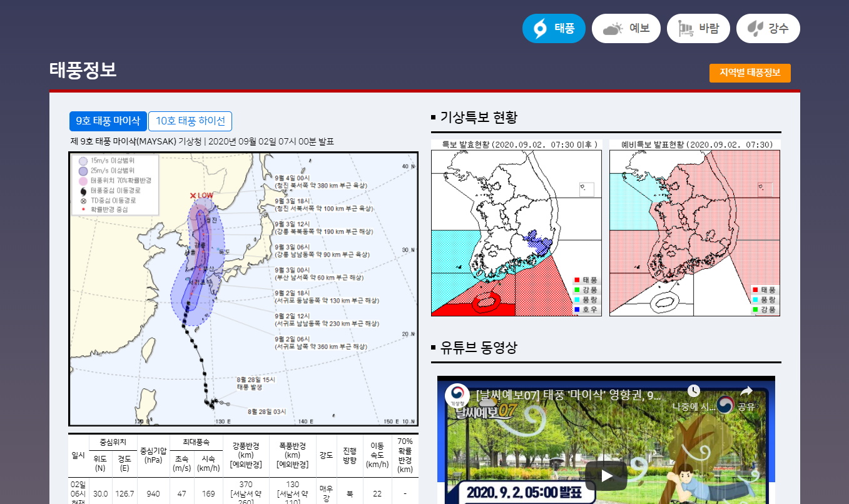The height and width of the screenshot is (504, 849).
Task: Click the red LOW marker on the typhoon map
Action: 201,195
